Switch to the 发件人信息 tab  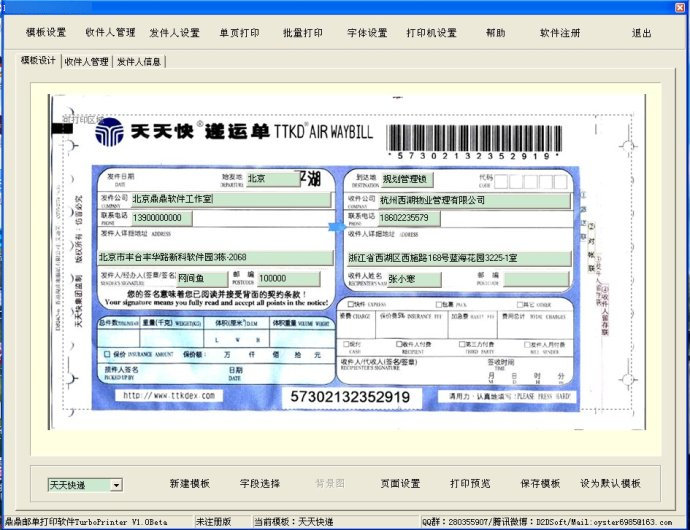point(139,61)
